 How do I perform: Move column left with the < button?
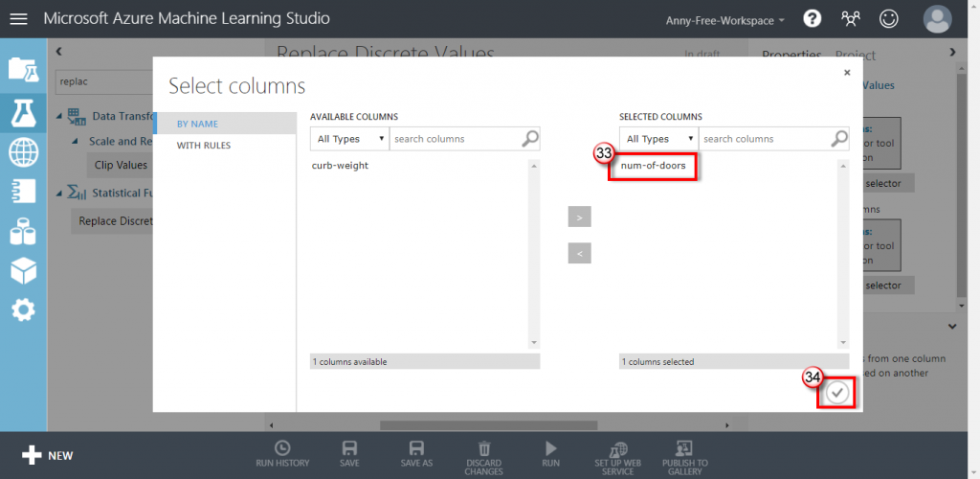coord(579,253)
